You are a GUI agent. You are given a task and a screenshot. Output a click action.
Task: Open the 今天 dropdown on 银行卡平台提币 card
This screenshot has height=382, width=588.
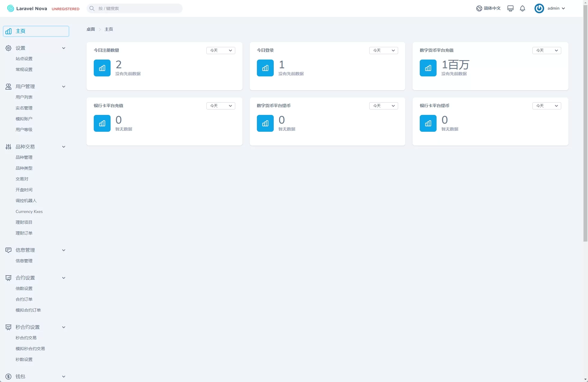547,106
